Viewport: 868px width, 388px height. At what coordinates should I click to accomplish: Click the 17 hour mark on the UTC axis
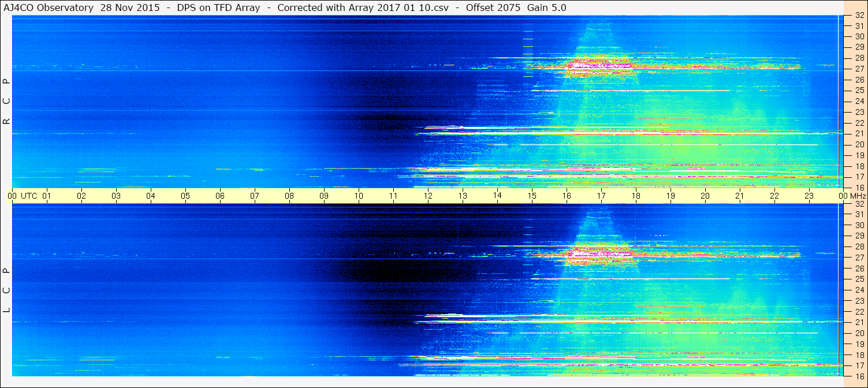point(601,196)
